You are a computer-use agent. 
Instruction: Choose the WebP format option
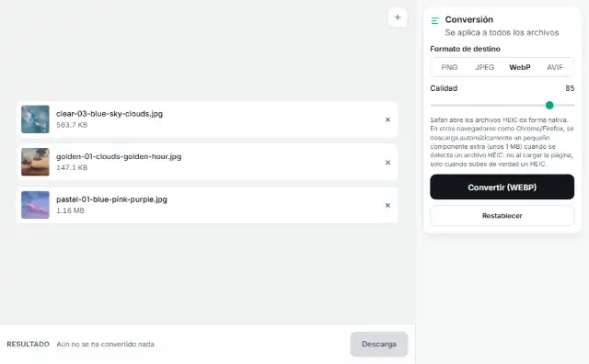tap(520, 67)
